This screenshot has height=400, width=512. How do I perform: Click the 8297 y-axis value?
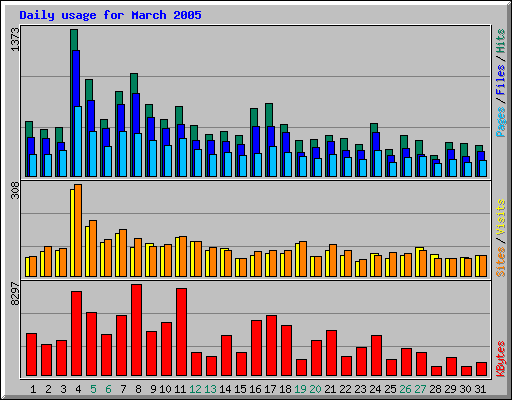(15, 294)
